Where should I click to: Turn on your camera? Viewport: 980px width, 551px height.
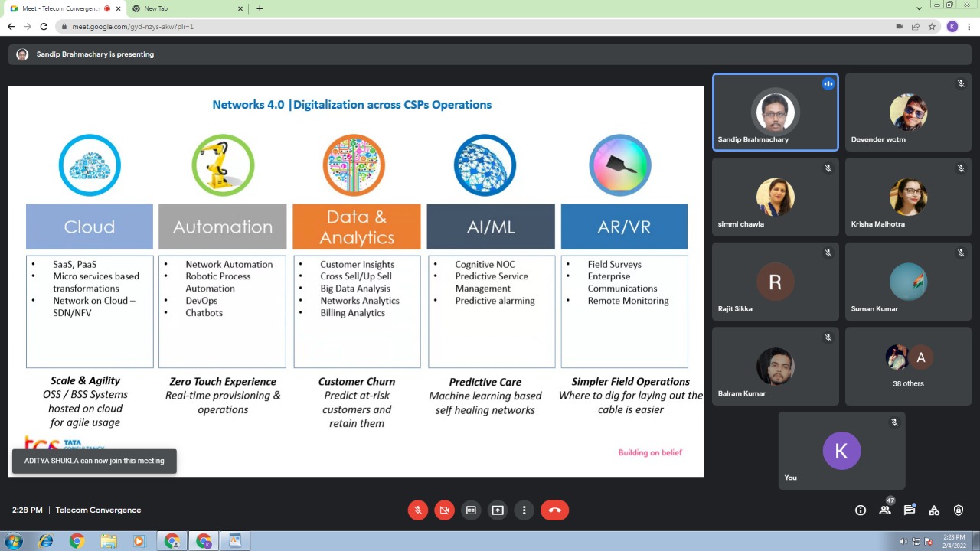point(444,510)
